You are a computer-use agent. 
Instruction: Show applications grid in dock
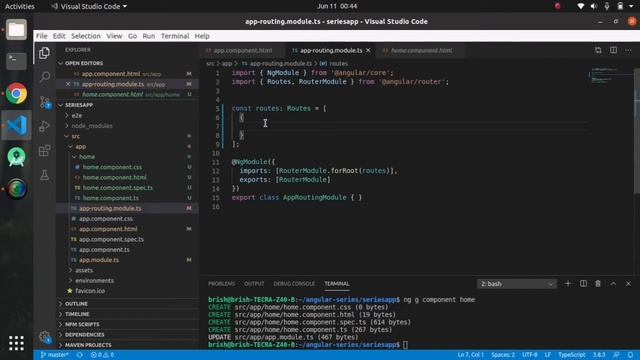(16, 343)
